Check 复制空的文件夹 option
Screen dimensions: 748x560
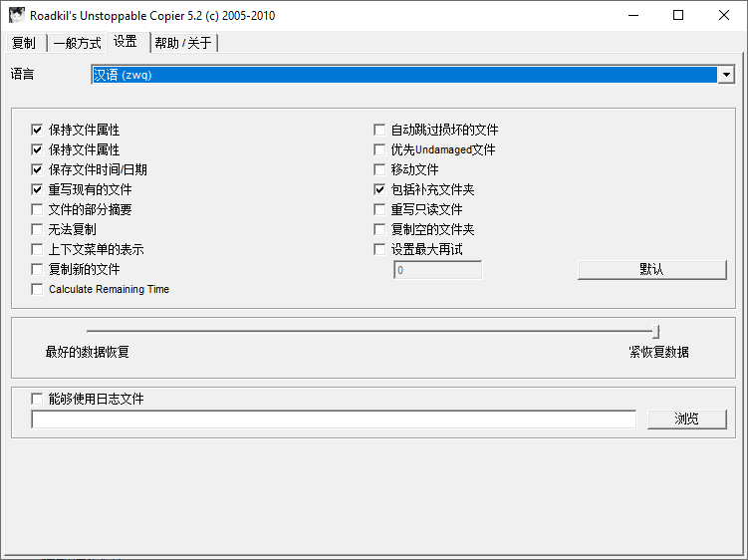(379, 229)
